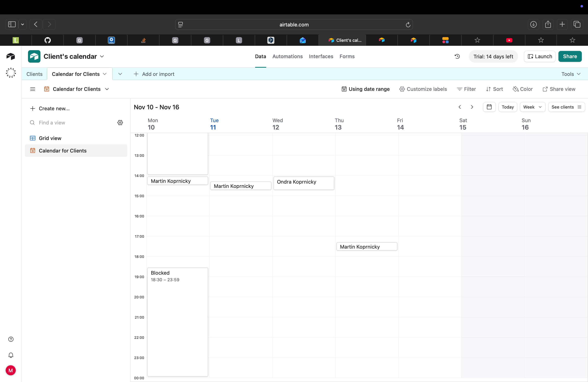The height and width of the screenshot is (382, 588).
Task: Expand the Client's calendar base name dropdown
Action: [x=102, y=56]
